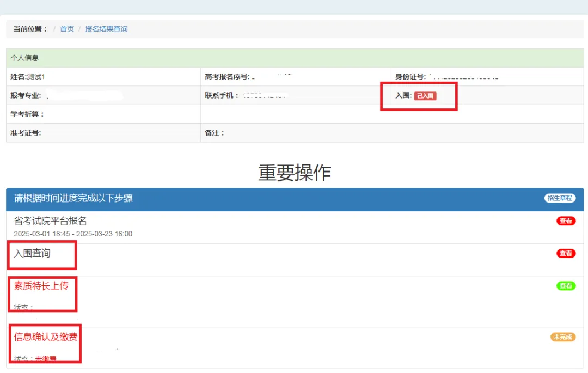The image size is (588, 373).
Task: Click the 未缴费 status text
Action: coord(46,359)
